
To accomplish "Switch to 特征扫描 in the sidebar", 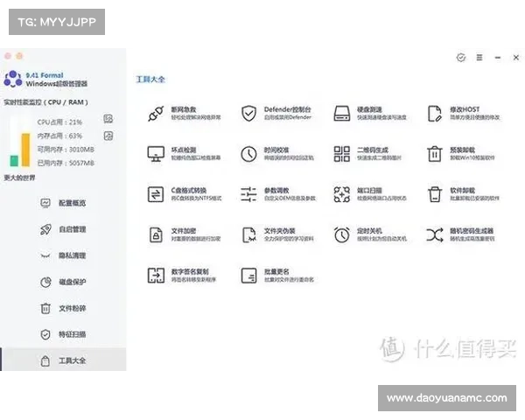I will [63, 334].
